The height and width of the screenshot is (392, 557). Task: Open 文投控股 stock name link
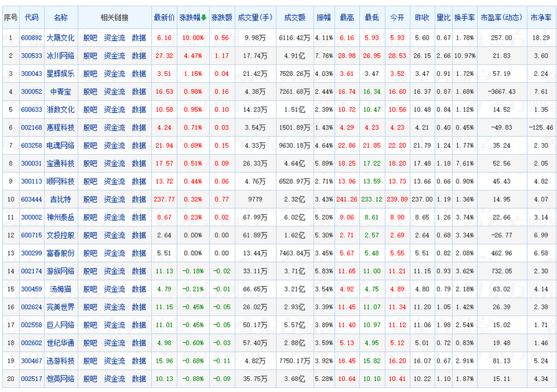(x=60, y=235)
